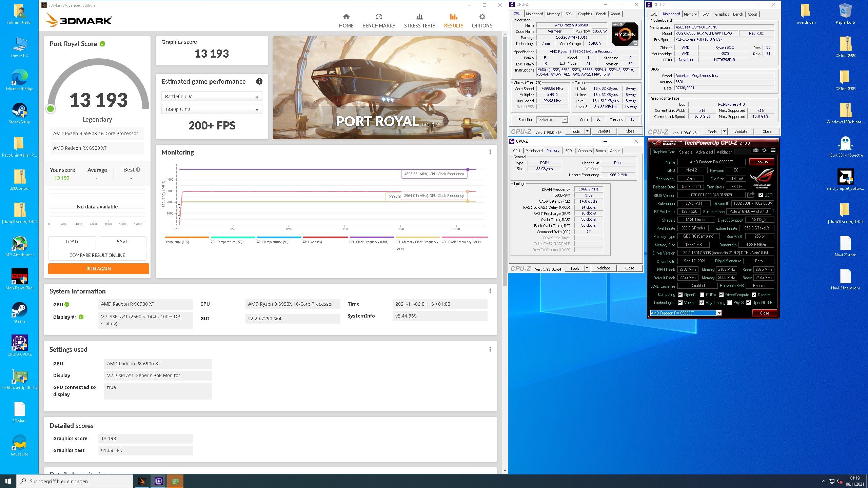Click the info icon beside Best score
This screenshot has height=488, width=868.
click(x=138, y=169)
